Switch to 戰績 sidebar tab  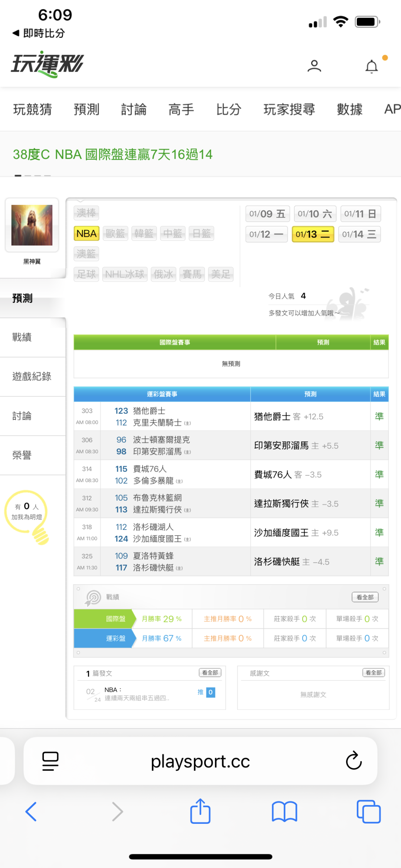(x=22, y=337)
